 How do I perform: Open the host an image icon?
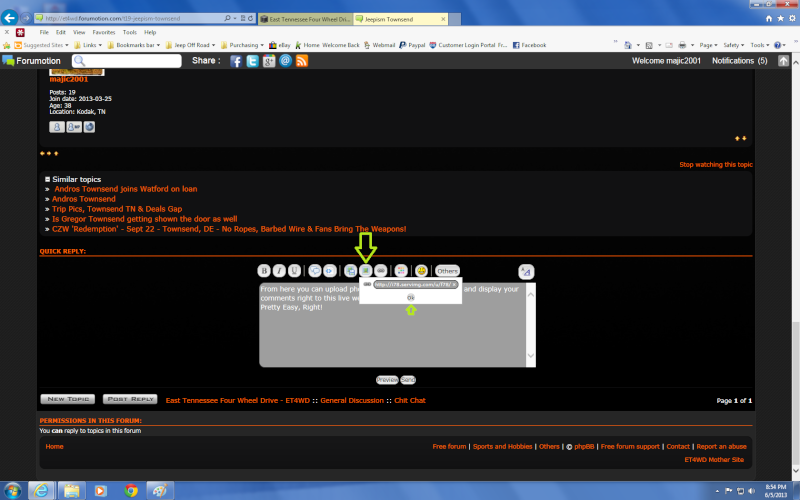[x=350, y=271]
